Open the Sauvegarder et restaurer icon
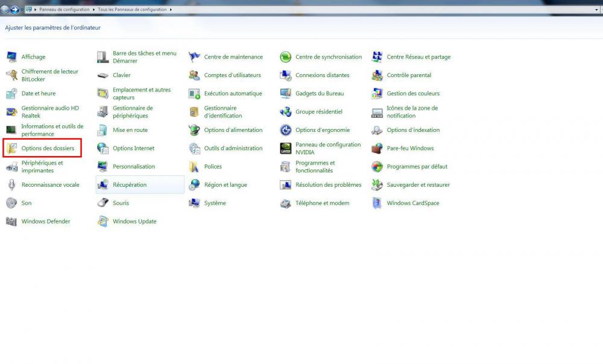 coord(377,185)
